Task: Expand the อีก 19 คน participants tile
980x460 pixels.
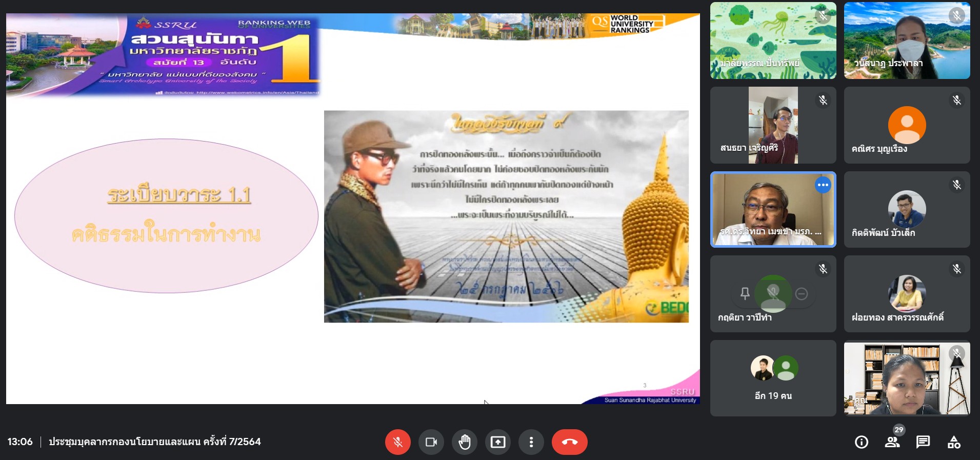Action: coord(773,378)
